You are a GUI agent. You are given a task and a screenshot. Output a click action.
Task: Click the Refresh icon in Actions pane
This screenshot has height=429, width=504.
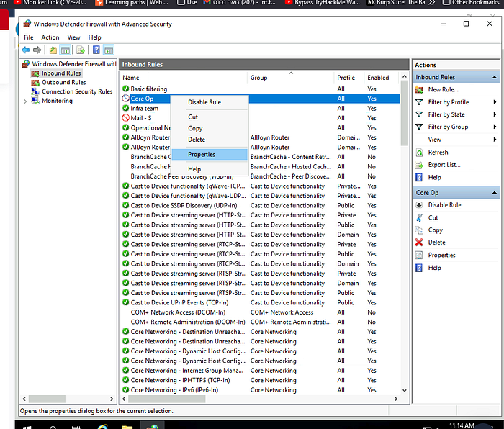point(419,153)
